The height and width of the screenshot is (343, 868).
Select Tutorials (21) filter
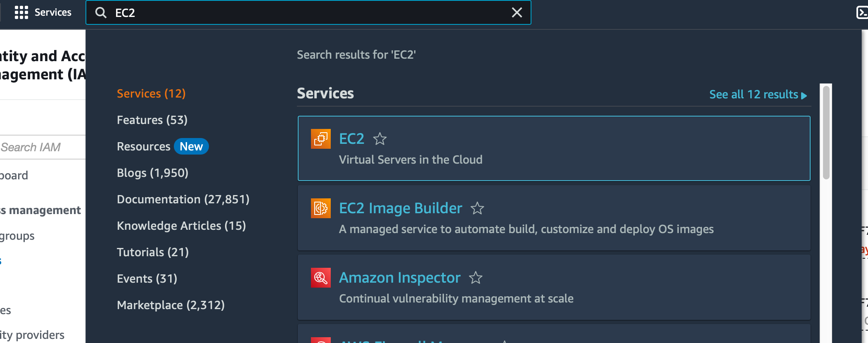(x=153, y=252)
